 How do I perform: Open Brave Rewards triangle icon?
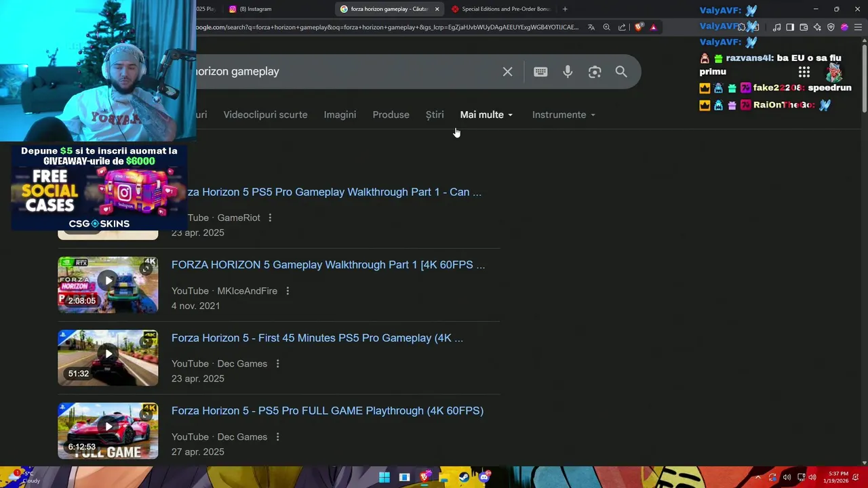click(653, 27)
